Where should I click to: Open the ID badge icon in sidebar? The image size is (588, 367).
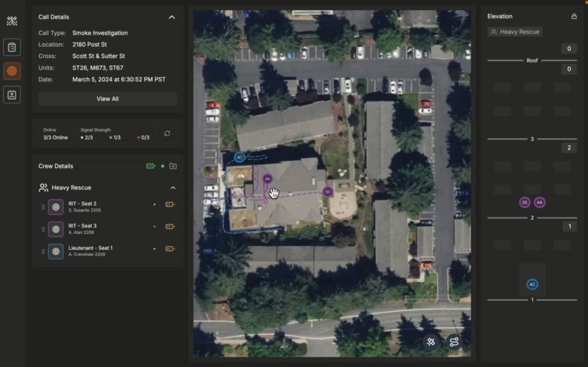pos(12,94)
